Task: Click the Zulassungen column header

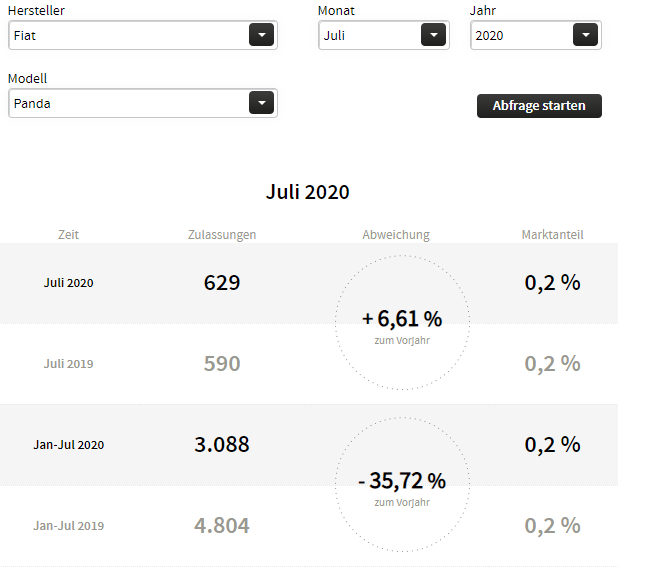Action: (x=222, y=235)
